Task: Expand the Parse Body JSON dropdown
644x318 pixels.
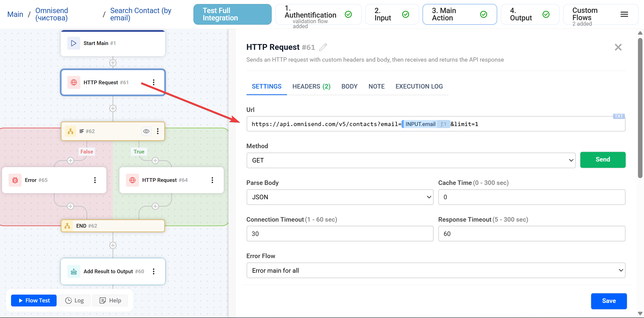Action: (x=340, y=197)
